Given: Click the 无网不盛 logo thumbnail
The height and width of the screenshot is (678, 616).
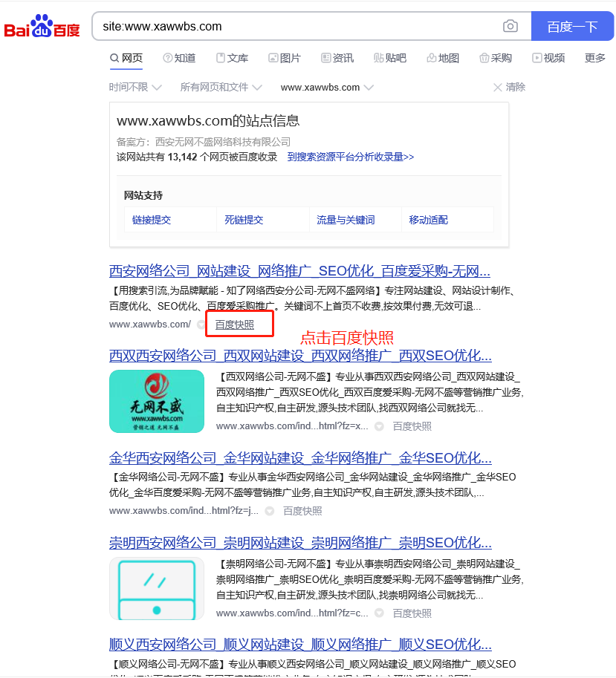Looking at the screenshot, I should pos(157,401).
